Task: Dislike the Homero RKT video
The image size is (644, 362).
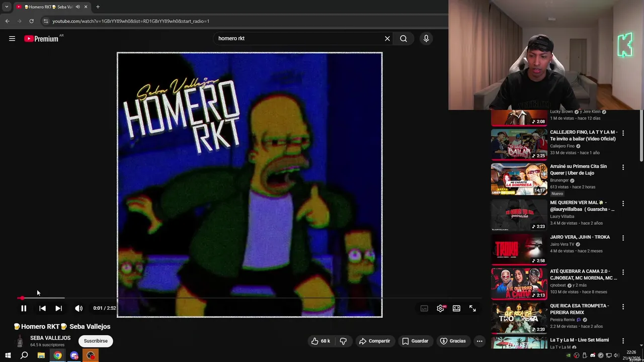Action: pos(343,341)
